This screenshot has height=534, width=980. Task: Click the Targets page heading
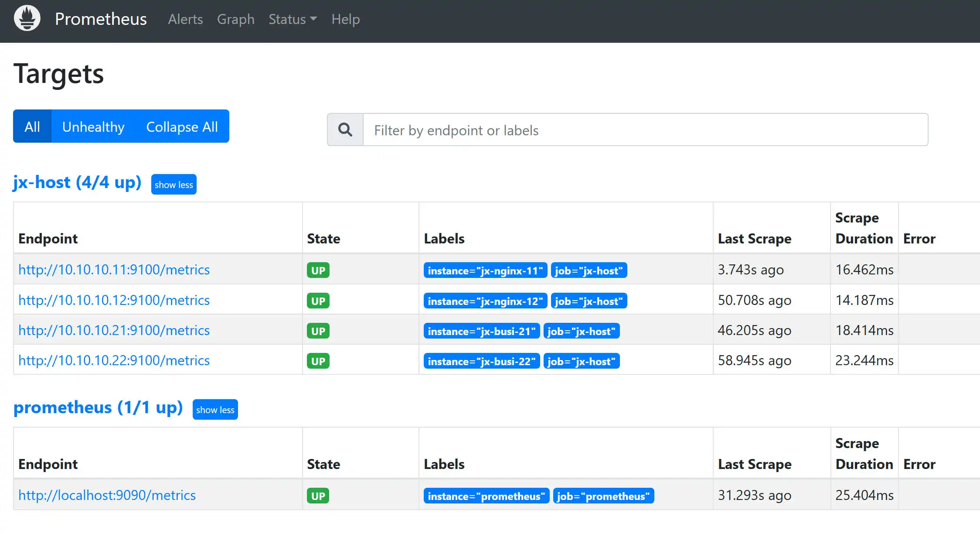[x=59, y=74]
